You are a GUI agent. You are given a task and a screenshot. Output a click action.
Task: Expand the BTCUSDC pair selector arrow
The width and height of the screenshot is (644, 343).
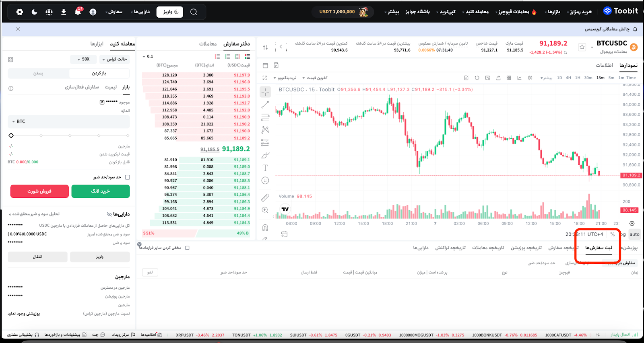592,47
